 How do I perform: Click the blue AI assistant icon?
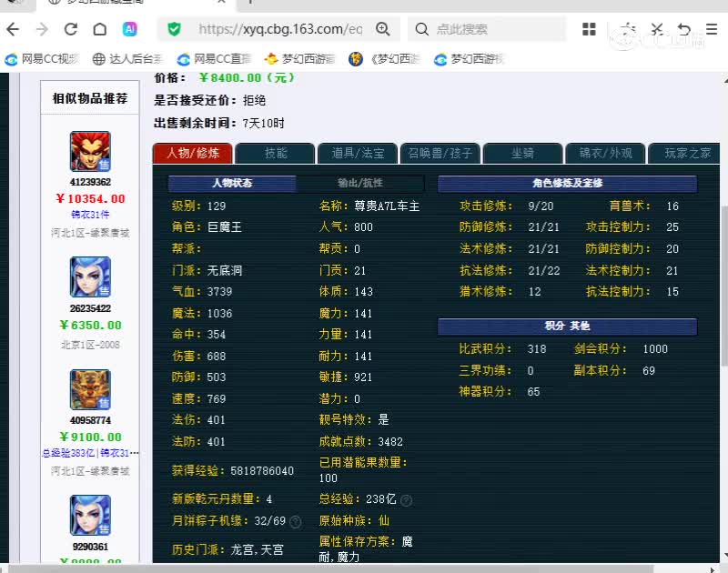click(x=130, y=29)
